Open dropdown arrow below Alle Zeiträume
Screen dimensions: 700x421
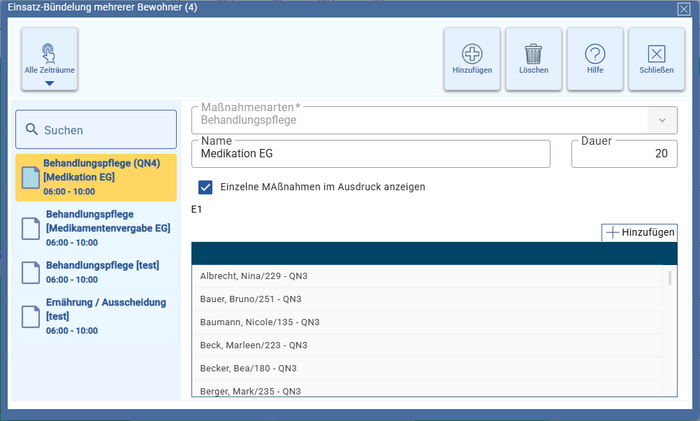(49, 84)
